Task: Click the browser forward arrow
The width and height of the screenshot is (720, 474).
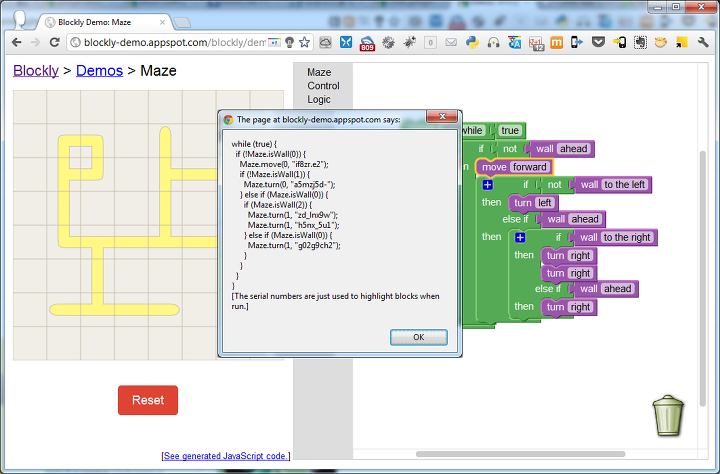Action: click(35, 43)
